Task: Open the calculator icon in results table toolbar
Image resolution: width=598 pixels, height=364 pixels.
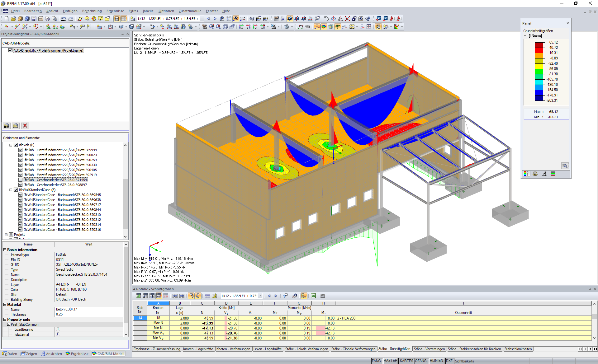Action: pos(323,296)
